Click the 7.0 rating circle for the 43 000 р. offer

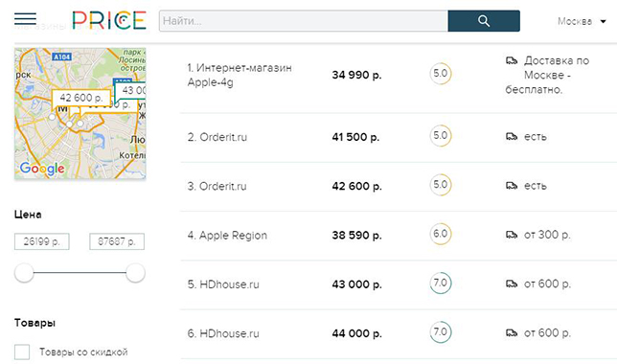pos(441,283)
